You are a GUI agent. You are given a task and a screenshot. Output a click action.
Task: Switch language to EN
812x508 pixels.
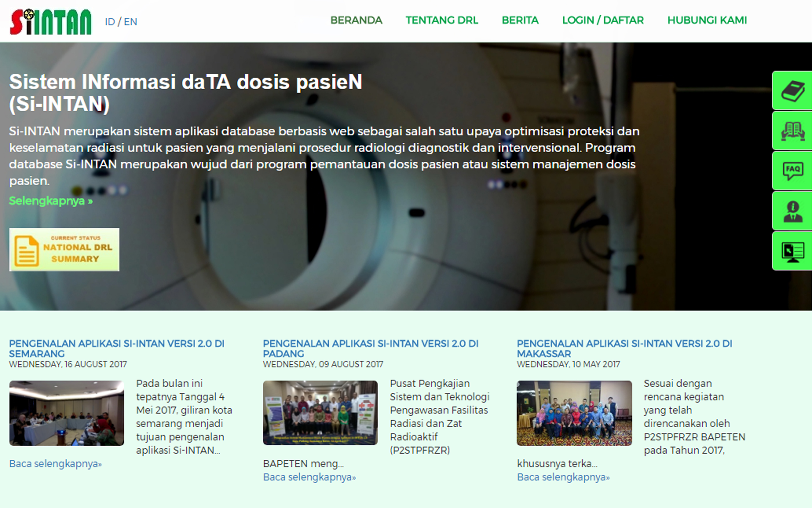[x=131, y=21]
